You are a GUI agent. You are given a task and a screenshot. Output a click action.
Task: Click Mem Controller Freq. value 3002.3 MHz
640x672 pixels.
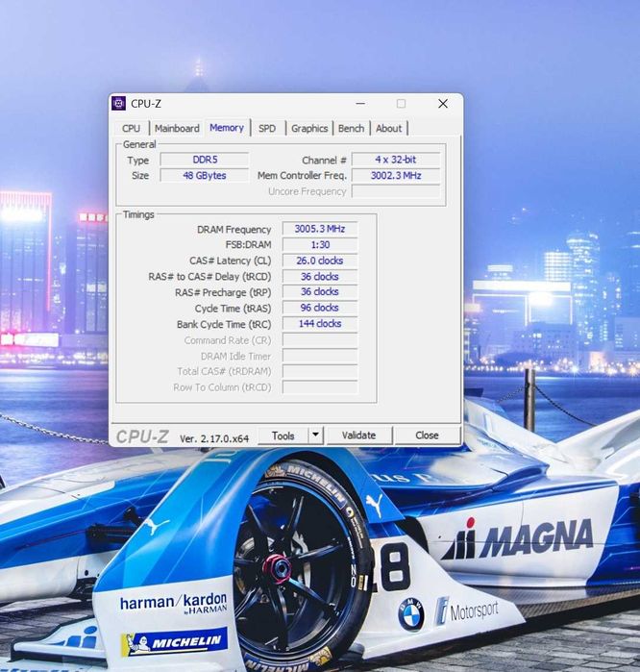(396, 176)
